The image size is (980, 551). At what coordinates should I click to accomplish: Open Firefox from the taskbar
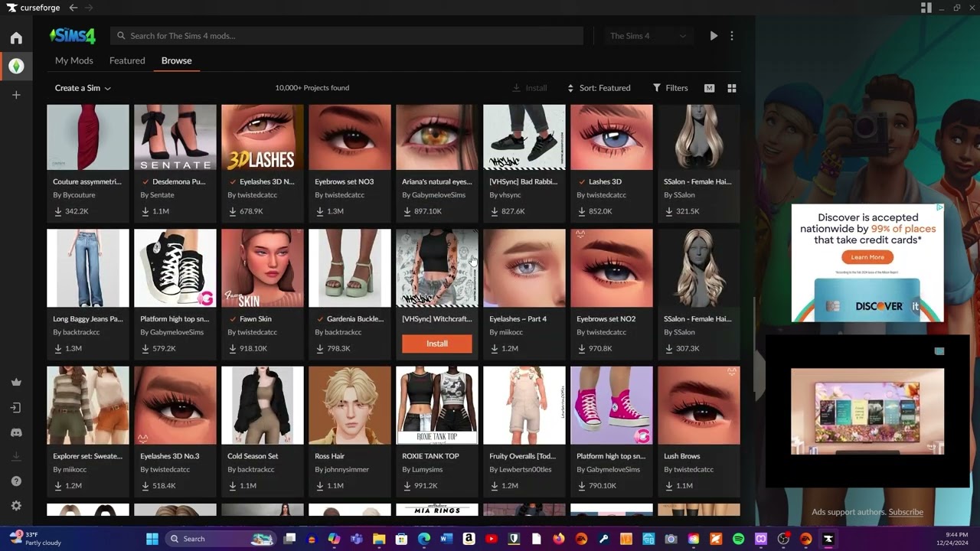[559, 539]
